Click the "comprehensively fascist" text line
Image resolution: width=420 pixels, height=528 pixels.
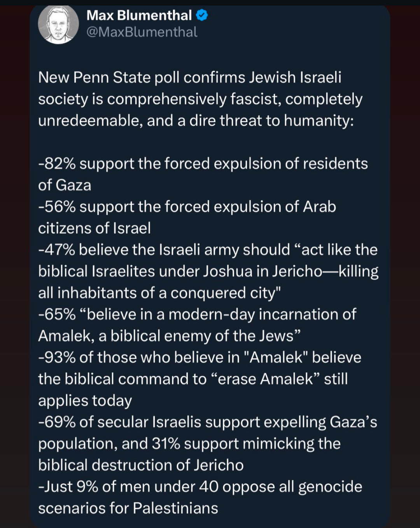click(x=200, y=99)
